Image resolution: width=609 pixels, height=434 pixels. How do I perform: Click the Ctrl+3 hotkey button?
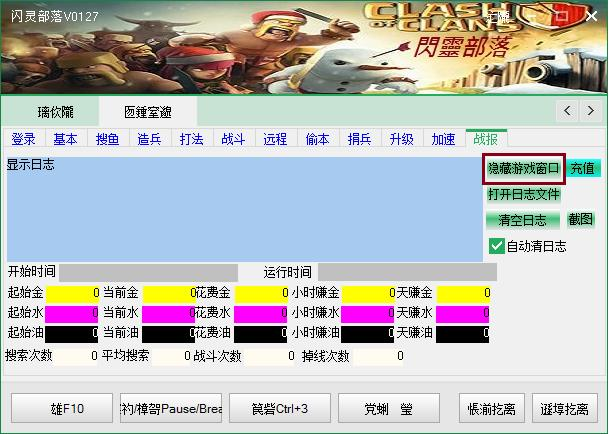[280, 408]
